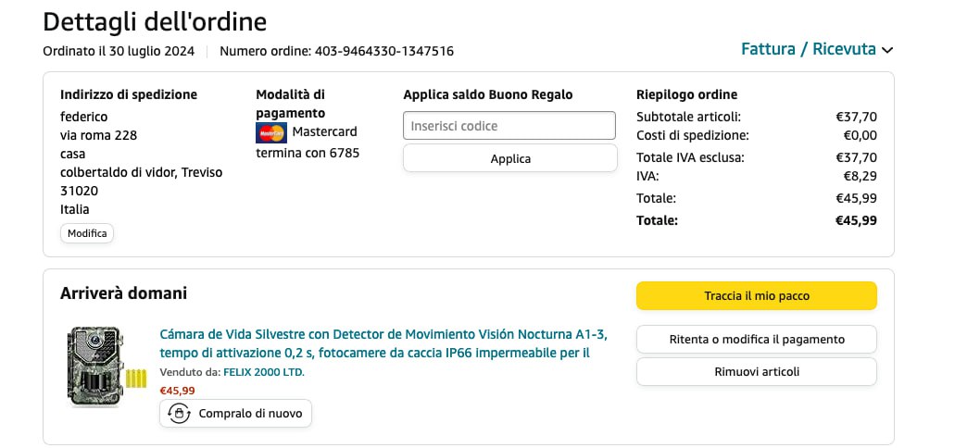Viewport: 980px width, 448px height.
Task: Click the order number 403-9464330-1347516
Action: click(385, 51)
